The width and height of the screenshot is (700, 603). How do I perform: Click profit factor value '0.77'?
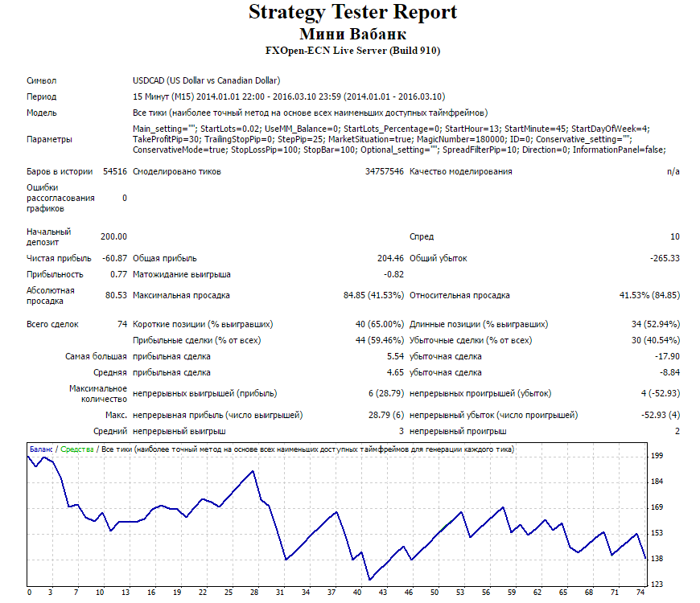(x=119, y=274)
